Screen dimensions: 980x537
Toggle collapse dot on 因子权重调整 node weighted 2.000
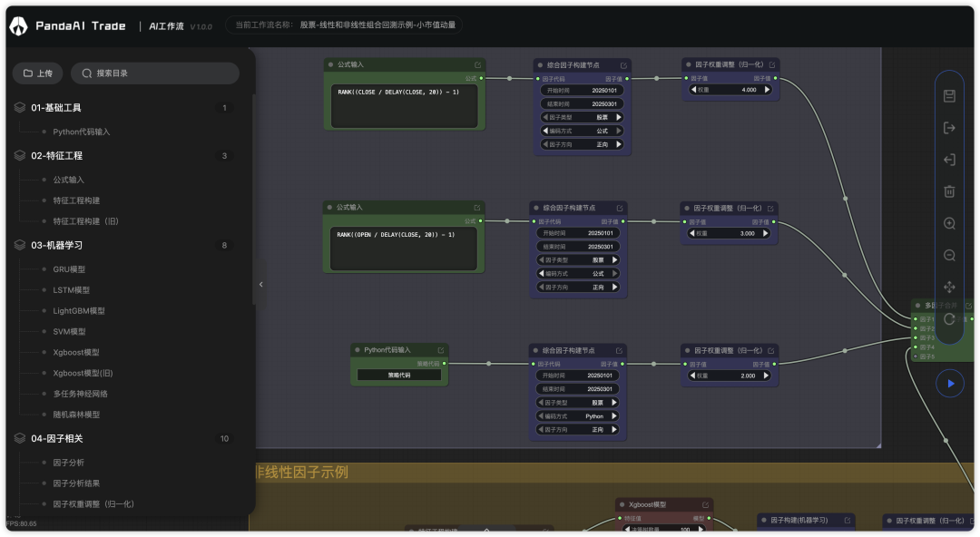688,351
